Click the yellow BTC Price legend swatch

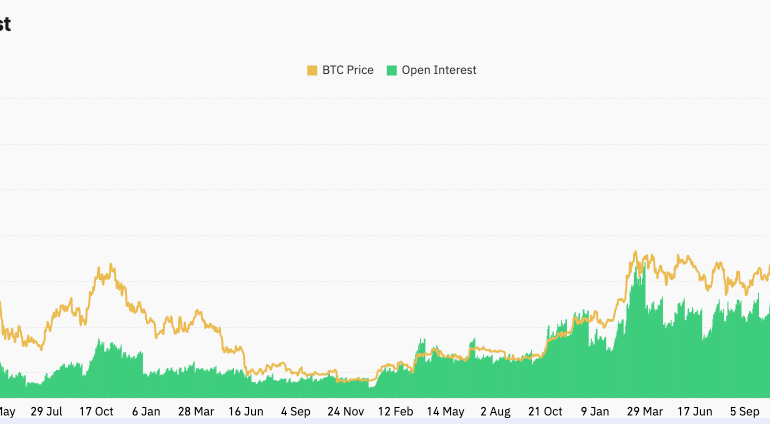(312, 71)
